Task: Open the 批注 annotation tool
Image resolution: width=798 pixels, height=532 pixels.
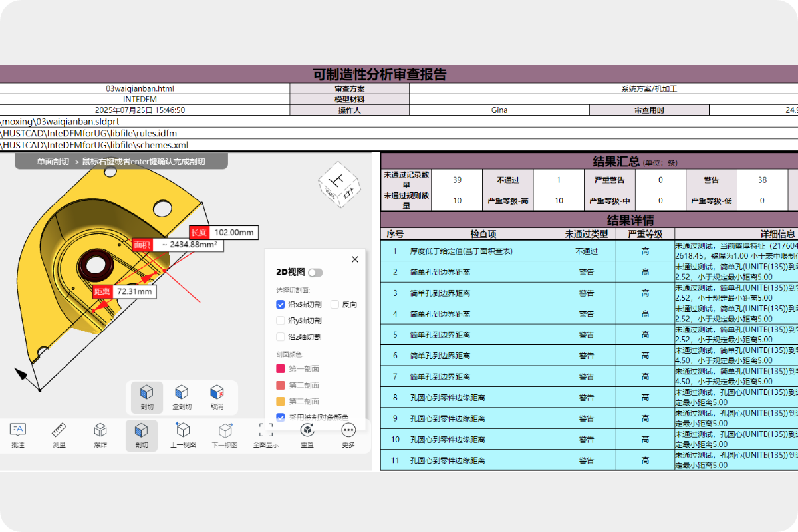Action: (x=18, y=434)
